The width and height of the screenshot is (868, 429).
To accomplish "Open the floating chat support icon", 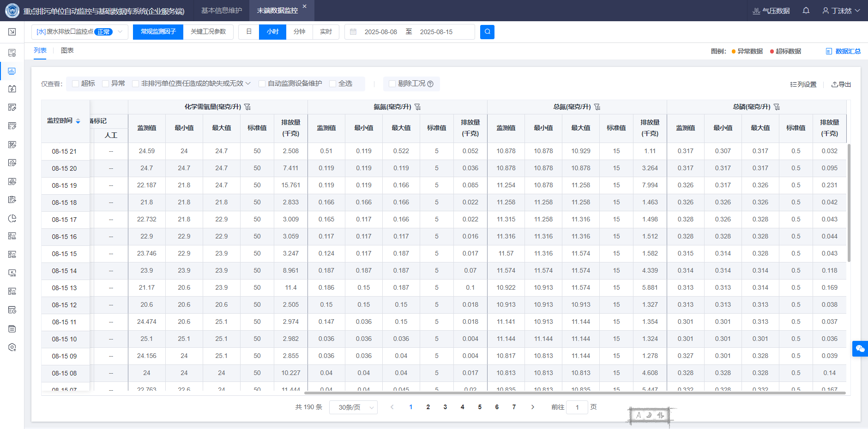I will tap(860, 348).
